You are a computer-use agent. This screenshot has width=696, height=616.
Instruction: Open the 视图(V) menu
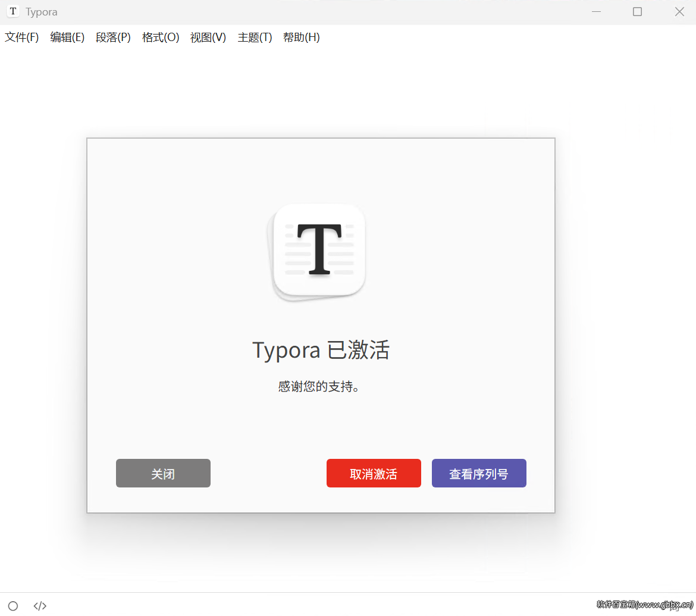coord(208,37)
